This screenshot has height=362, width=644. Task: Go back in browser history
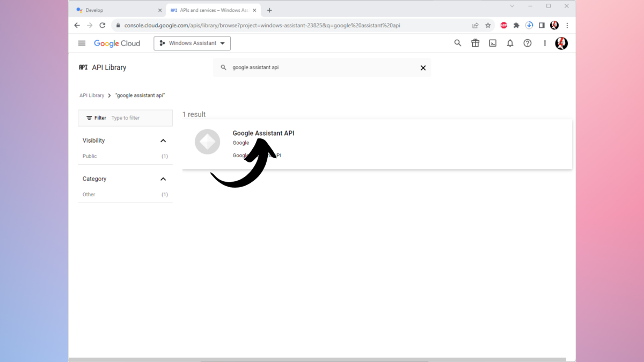click(77, 25)
